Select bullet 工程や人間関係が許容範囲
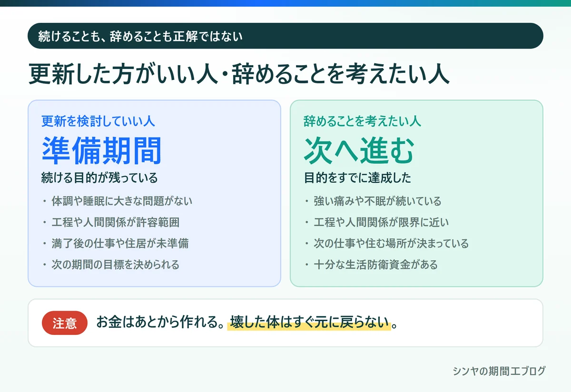The width and height of the screenshot is (571, 392). click(x=115, y=222)
